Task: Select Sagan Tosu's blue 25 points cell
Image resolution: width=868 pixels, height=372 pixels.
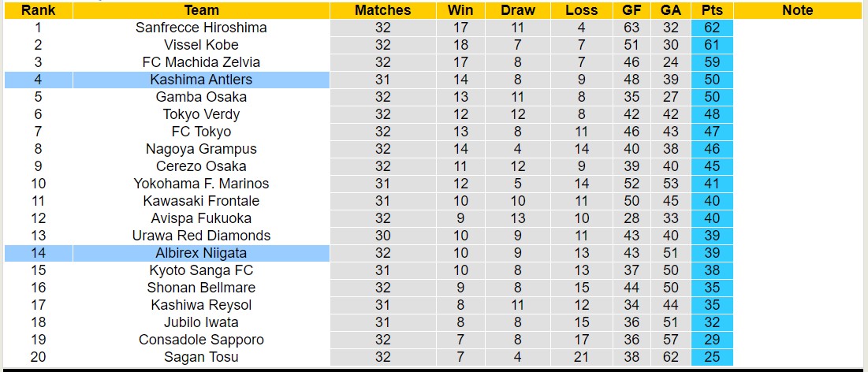Action: pyautogui.click(x=712, y=357)
